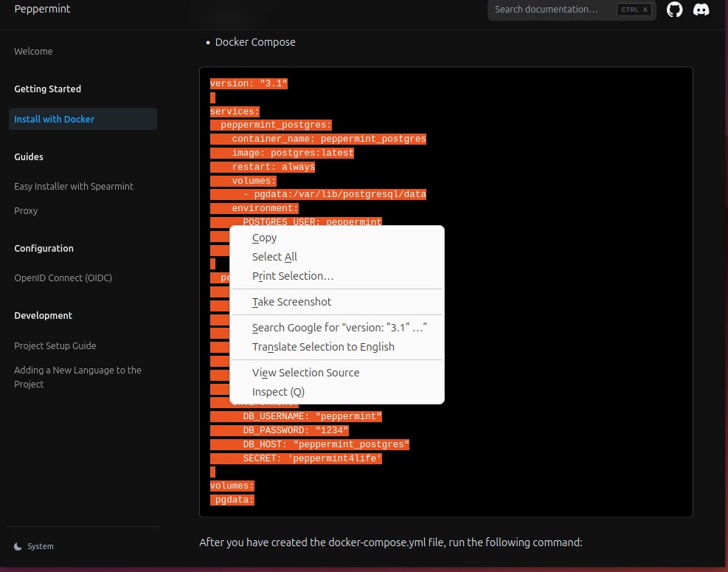
Task: Click 'DB_USERNAME: "peppermint"' code line
Action: coord(312,416)
